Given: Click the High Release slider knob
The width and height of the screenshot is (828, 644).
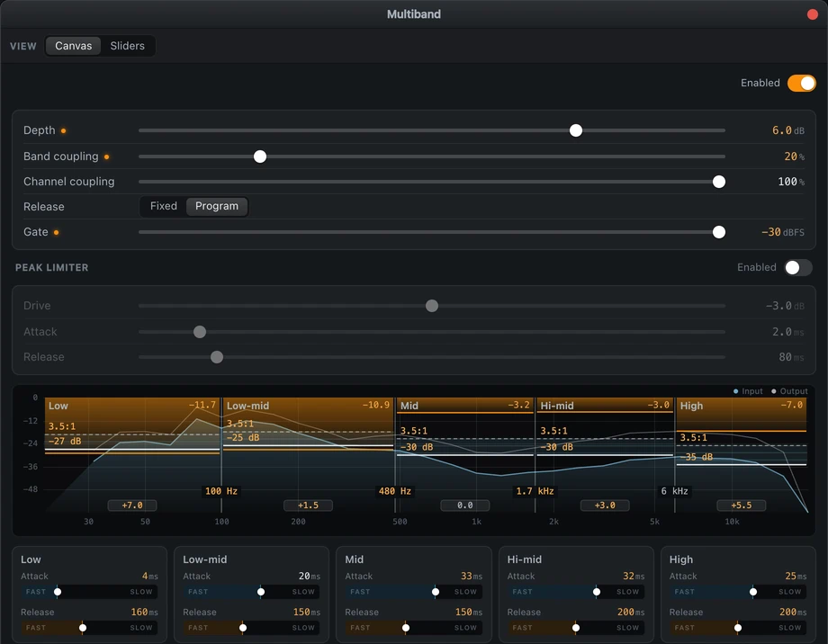Looking at the screenshot, I should [738, 628].
